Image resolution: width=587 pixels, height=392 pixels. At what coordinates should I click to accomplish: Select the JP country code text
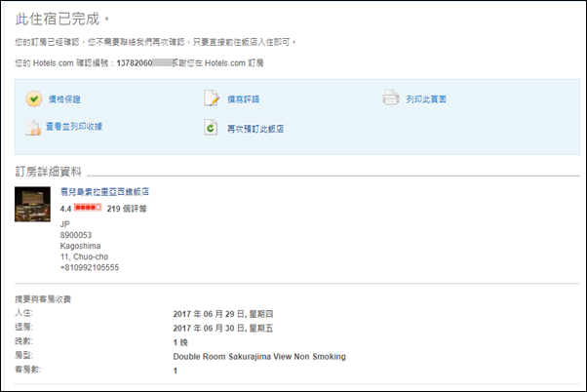64,224
